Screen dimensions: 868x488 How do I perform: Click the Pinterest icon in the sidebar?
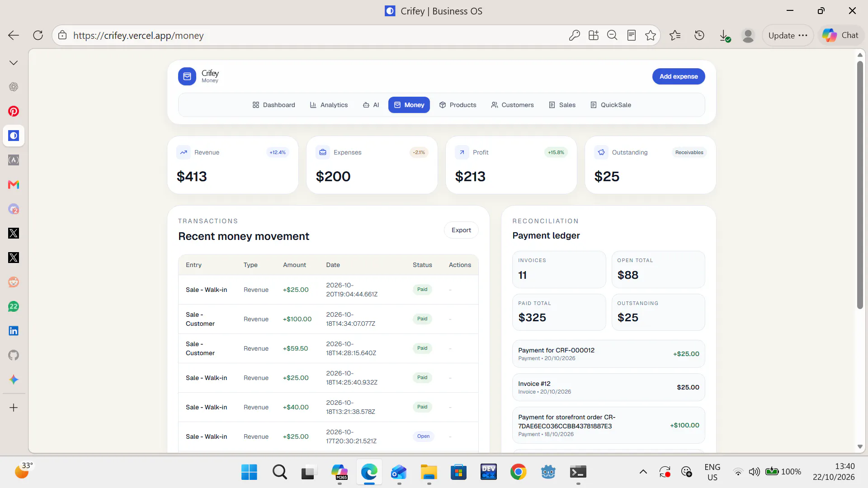[x=14, y=111]
